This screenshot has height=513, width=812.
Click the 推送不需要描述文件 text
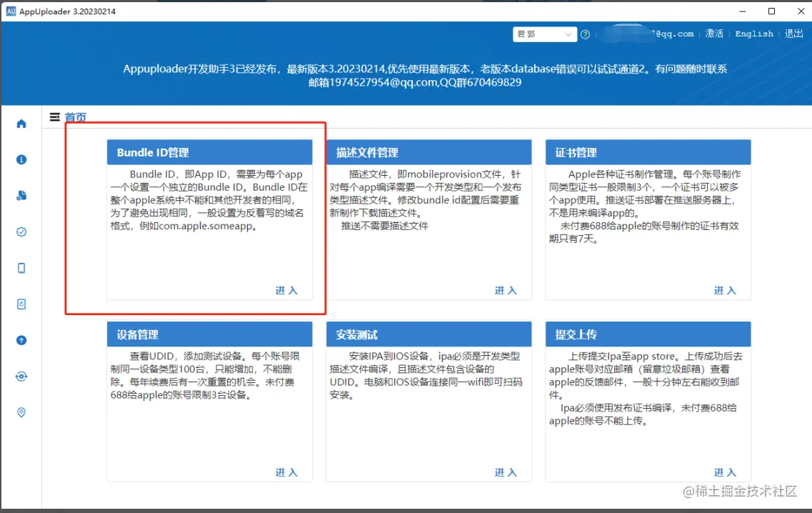385,226
